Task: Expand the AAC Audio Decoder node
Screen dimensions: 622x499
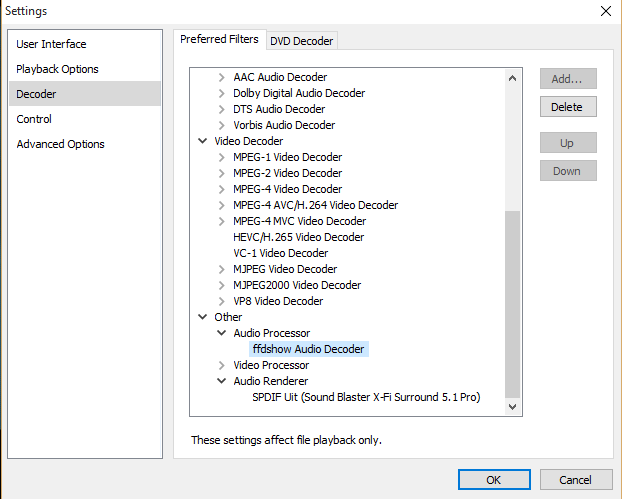Action: tap(223, 77)
